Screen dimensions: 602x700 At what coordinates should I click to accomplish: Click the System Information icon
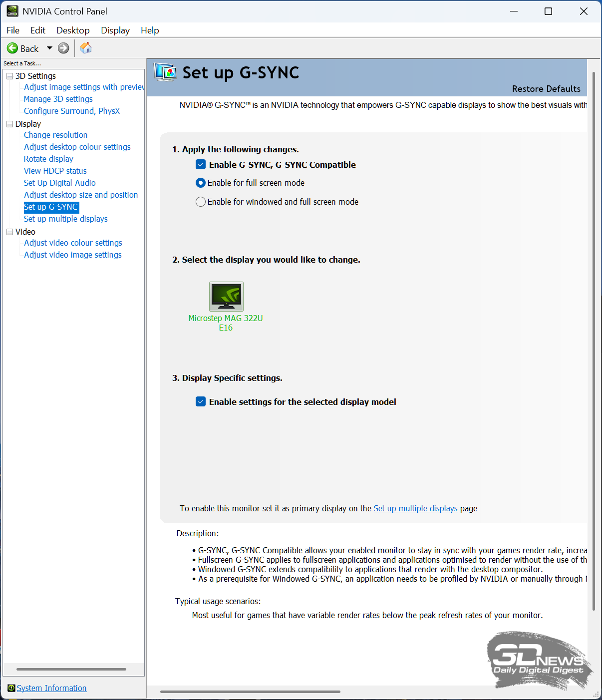point(11,688)
